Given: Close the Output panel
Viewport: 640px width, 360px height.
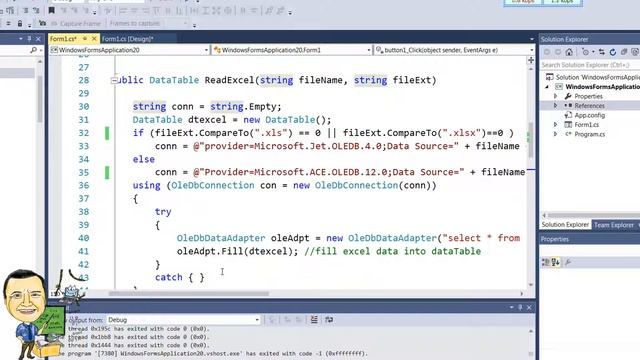Looking at the screenshot, I should (x=529, y=307).
